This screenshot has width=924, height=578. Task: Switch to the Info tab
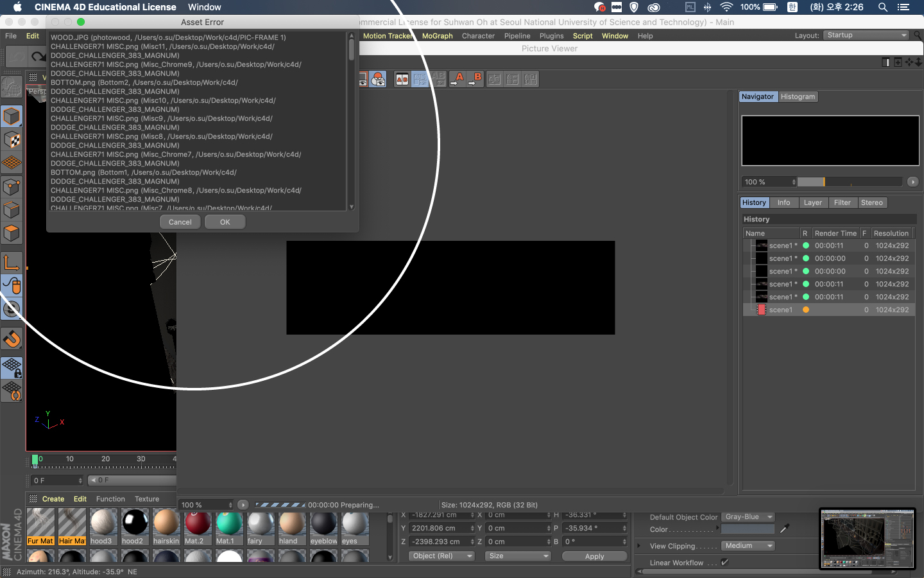click(783, 202)
